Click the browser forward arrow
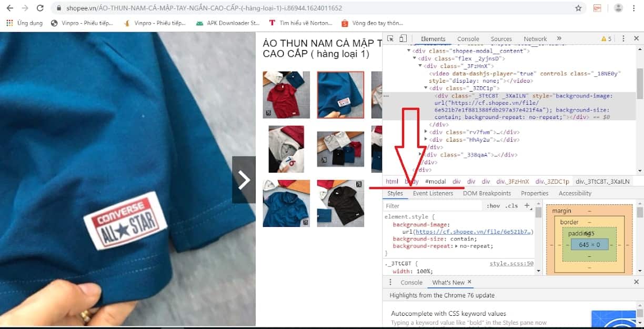 click(25, 8)
